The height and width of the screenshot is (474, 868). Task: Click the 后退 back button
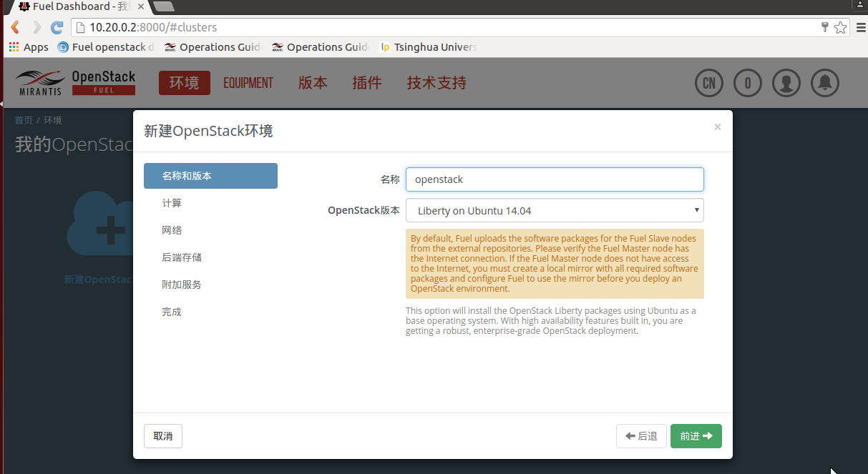[641, 436]
